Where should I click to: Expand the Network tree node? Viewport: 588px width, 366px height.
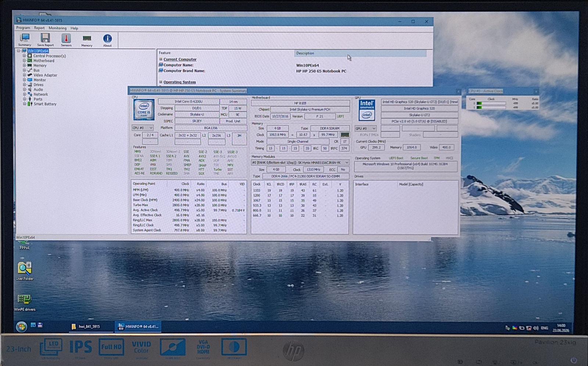pyautogui.click(x=24, y=94)
